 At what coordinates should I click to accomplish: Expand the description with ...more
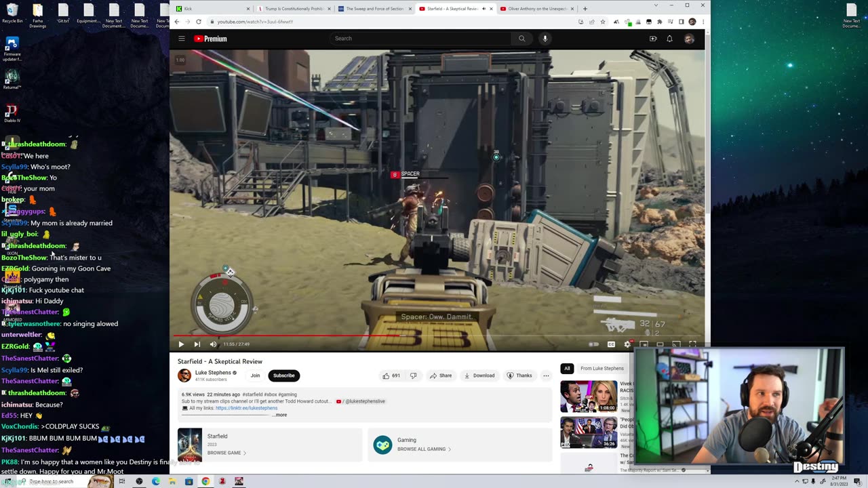coord(280,415)
